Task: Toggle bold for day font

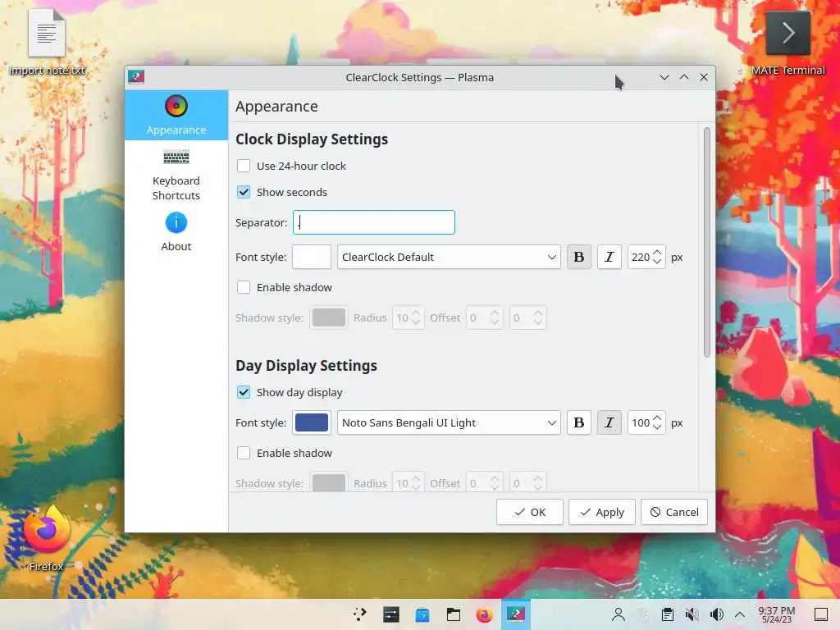Action: click(x=579, y=422)
